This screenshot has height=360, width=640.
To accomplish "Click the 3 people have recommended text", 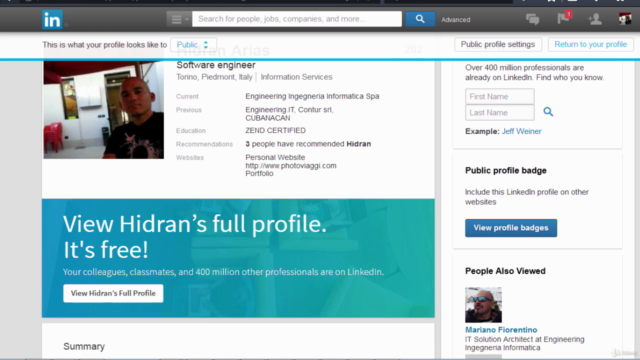I will click(308, 144).
